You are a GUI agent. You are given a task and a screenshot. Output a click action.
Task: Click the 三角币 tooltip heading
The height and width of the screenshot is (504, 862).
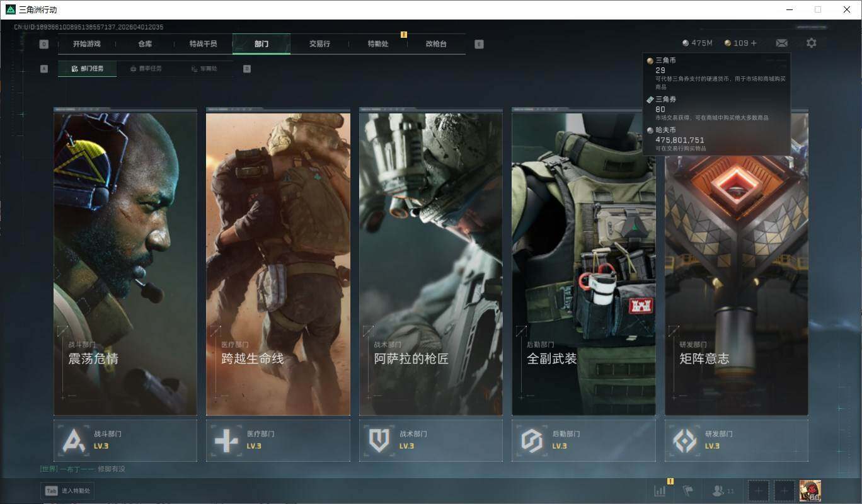[666, 60]
